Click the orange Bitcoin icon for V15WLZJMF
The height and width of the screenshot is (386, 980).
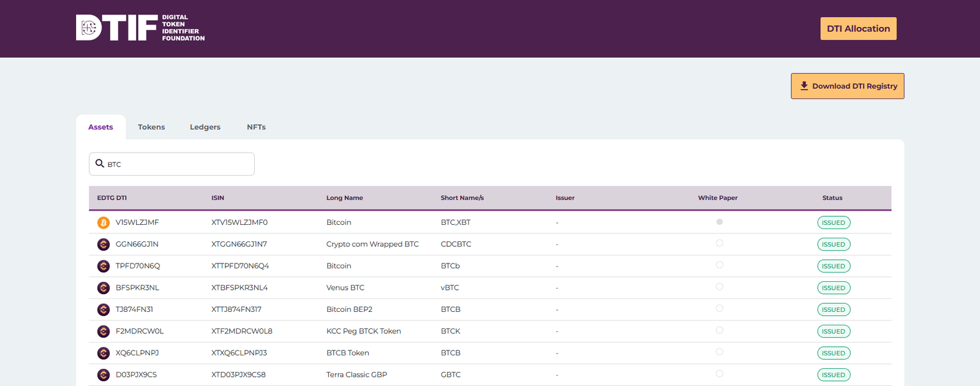(104, 222)
